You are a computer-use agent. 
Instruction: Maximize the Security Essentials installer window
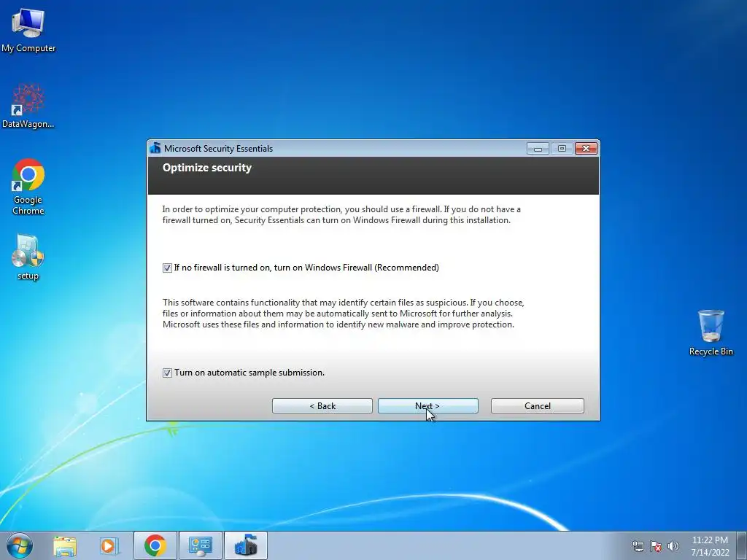pos(562,149)
